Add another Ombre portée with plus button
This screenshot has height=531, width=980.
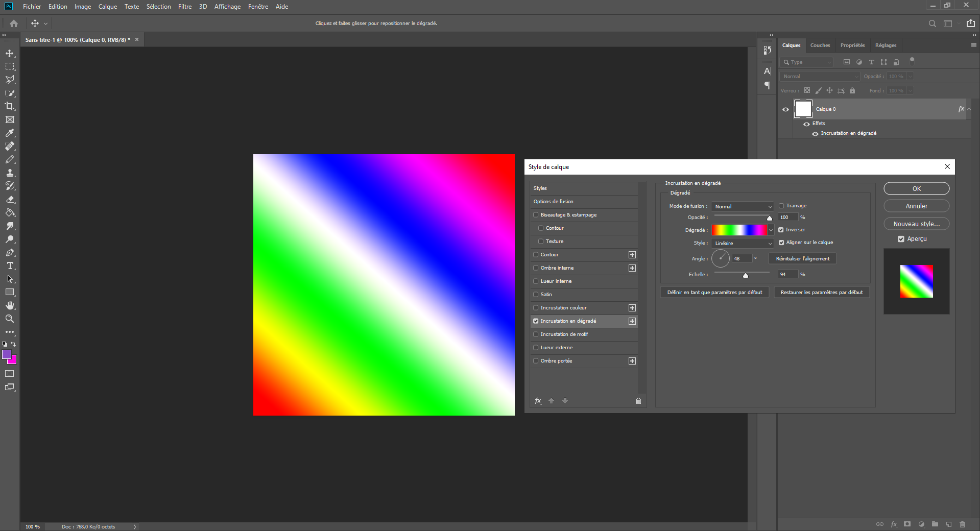pos(632,361)
